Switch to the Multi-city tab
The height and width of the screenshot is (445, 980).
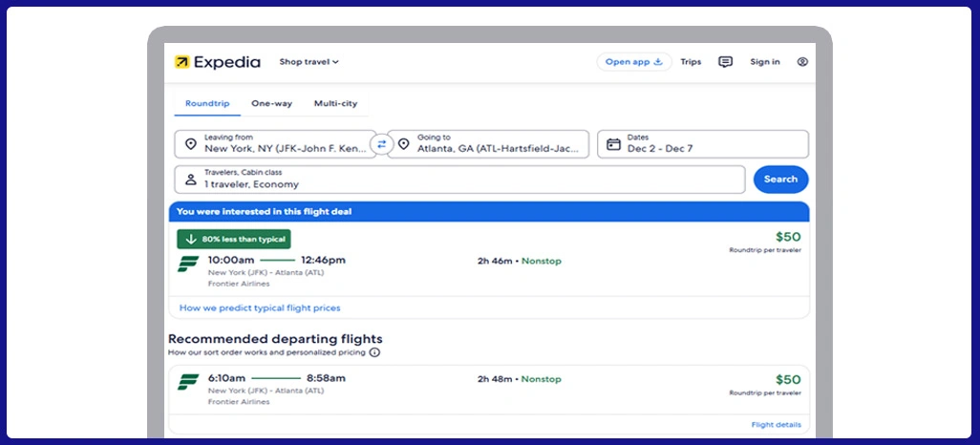pos(335,104)
